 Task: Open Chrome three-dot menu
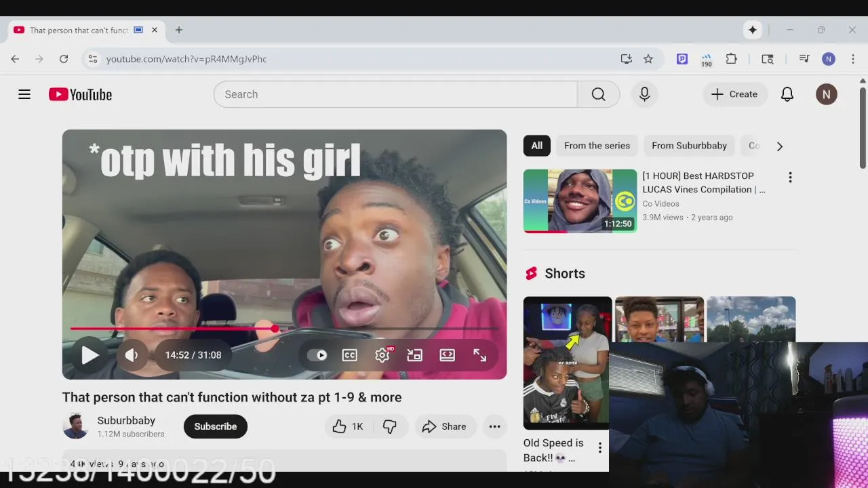853,59
